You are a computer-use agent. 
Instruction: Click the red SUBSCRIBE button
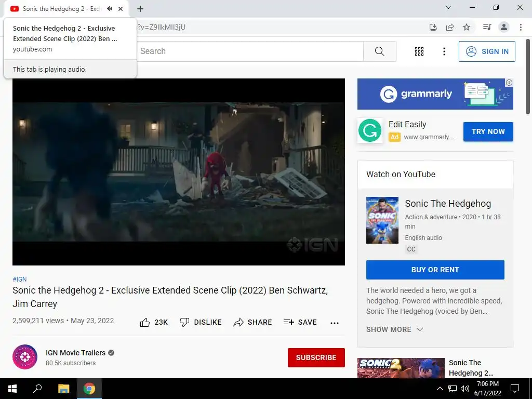(316, 357)
